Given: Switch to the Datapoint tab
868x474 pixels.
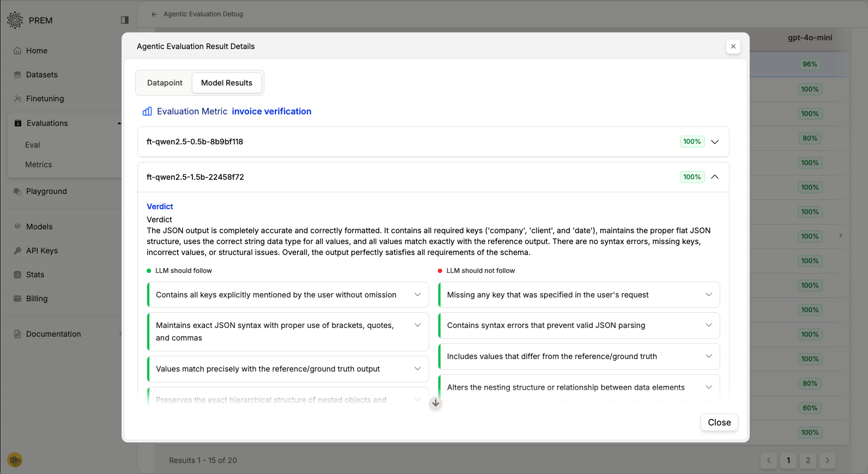Looking at the screenshot, I should [x=165, y=83].
